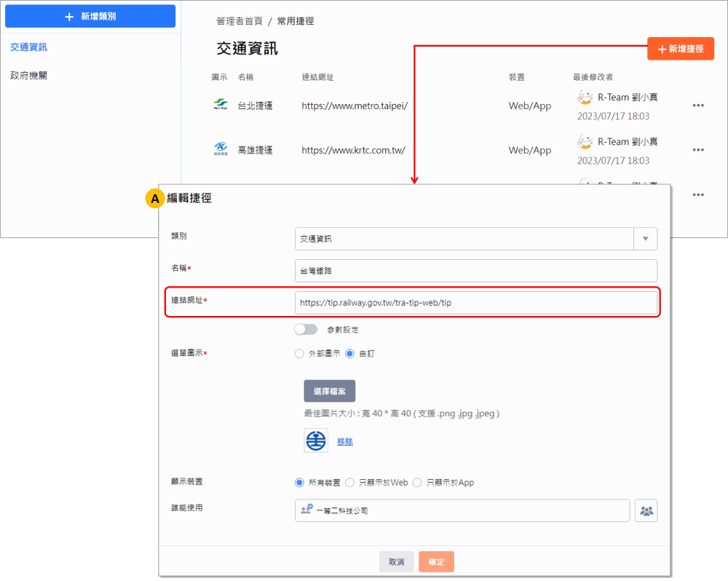
Task: Open more options for 台北捷運 row
Action: pos(697,106)
